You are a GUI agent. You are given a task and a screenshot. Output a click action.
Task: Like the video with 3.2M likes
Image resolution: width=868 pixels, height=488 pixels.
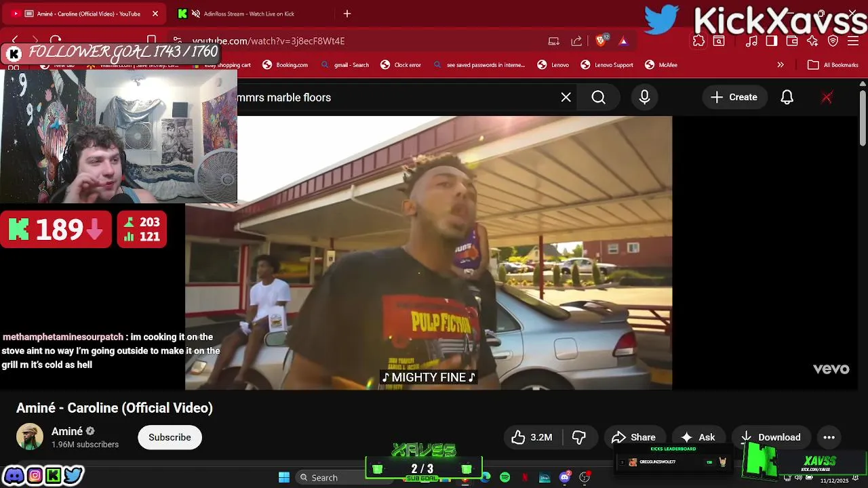pyautogui.click(x=532, y=437)
